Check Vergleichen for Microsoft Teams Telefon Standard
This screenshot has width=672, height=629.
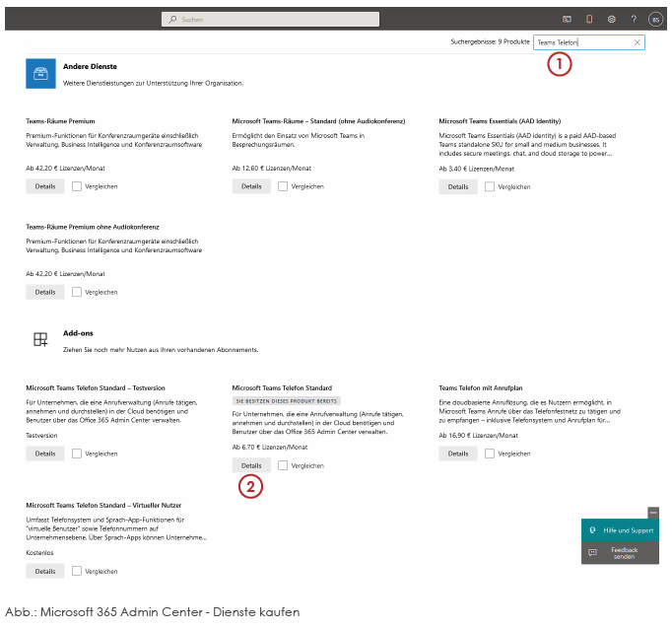pos(283,465)
